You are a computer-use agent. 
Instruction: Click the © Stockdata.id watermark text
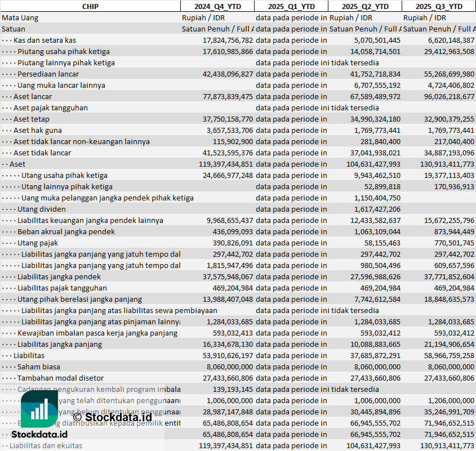tap(112, 417)
